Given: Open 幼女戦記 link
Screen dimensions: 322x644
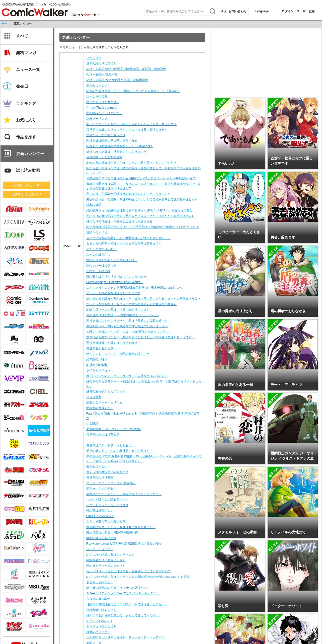Looking at the screenshot, I should pyautogui.click(x=92, y=424).
